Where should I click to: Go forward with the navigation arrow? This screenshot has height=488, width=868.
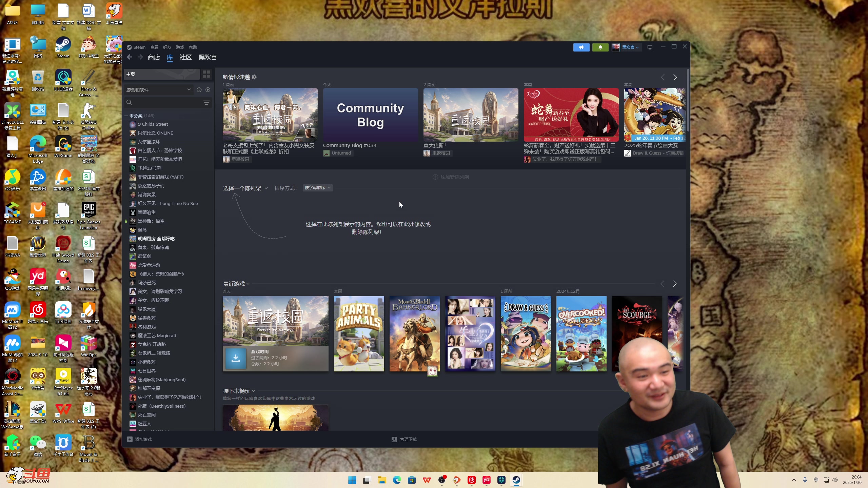140,57
